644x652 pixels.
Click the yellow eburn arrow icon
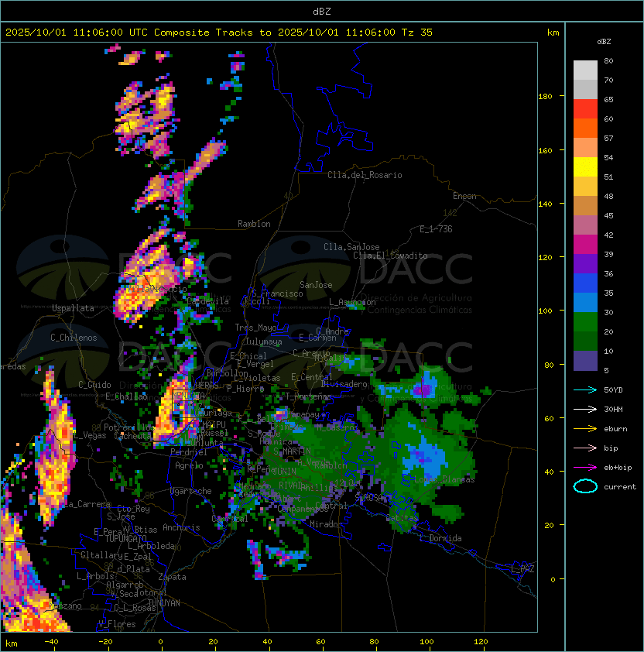[x=585, y=429]
